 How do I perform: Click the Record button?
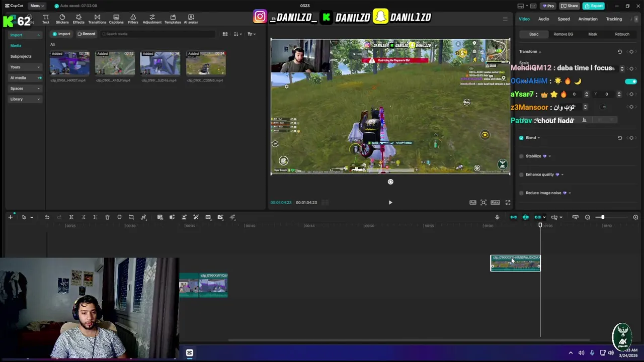86,34
